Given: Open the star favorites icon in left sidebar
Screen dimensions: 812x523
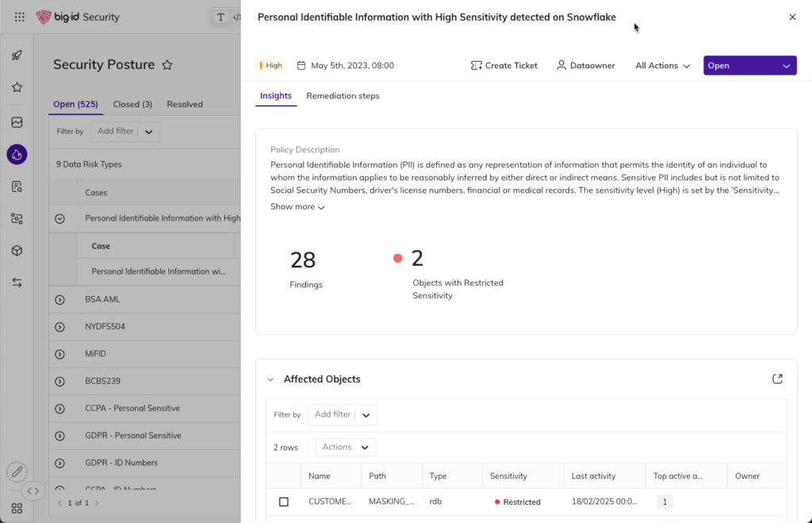Looking at the screenshot, I should tap(17, 87).
